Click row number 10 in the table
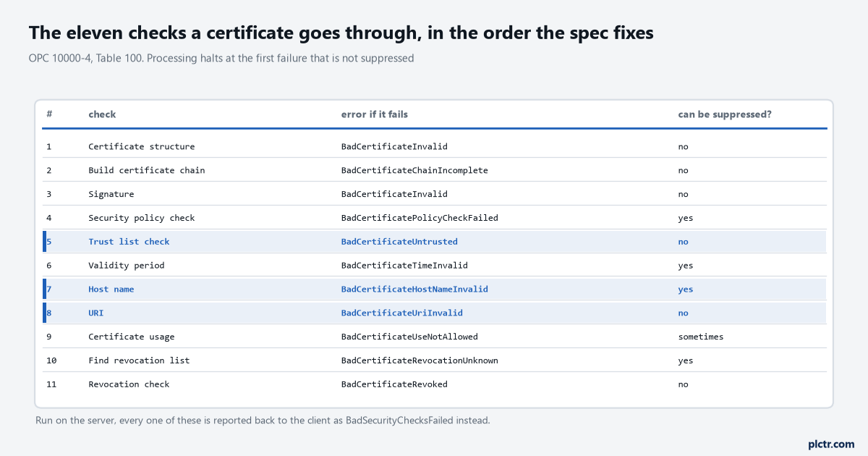The width and height of the screenshot is (868, 456). click(x=51, y=360)
